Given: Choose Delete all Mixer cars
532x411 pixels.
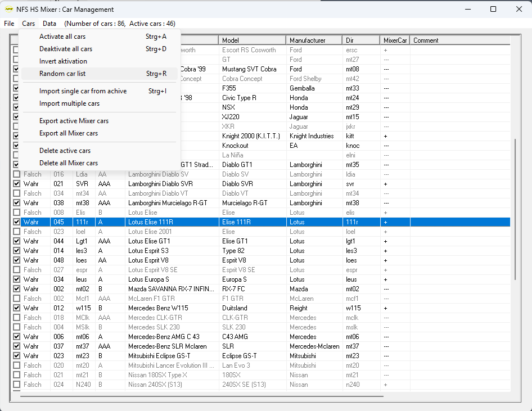Looking at the screenshot, I should (x=100, y=163).
